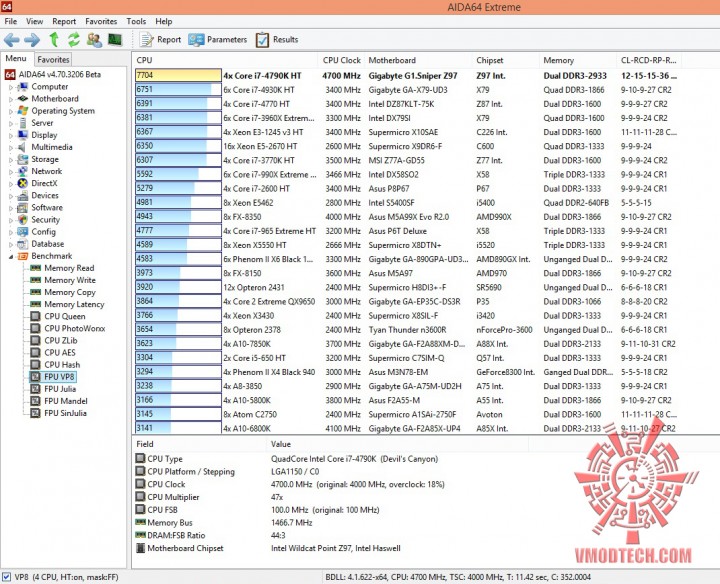Image resolution: width=720 pixels, height=584 pixels.
Task: Expand the Server tree node
Action: [11, 123]
